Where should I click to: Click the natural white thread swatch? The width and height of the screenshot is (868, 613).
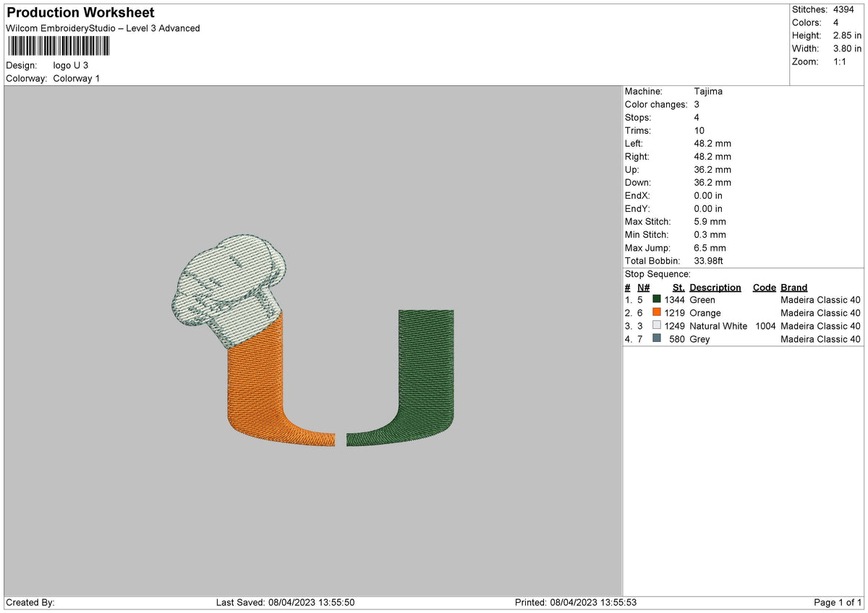tap(657, 325)
